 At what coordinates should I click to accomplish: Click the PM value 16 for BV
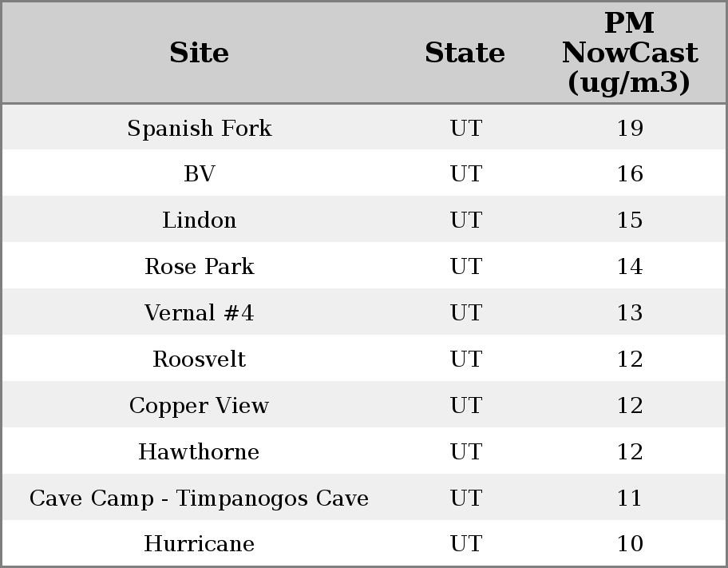coord(630,174)
